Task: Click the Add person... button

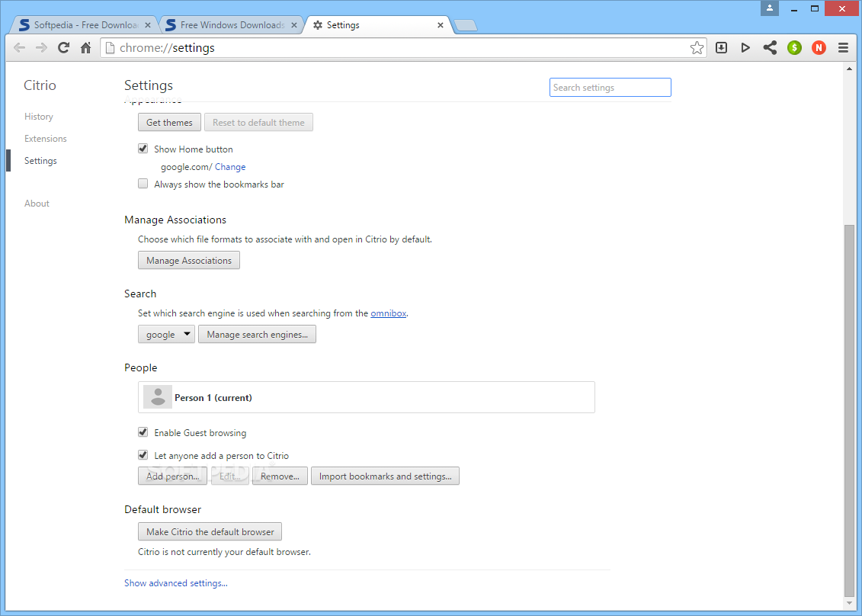Action: click(172, 476)
